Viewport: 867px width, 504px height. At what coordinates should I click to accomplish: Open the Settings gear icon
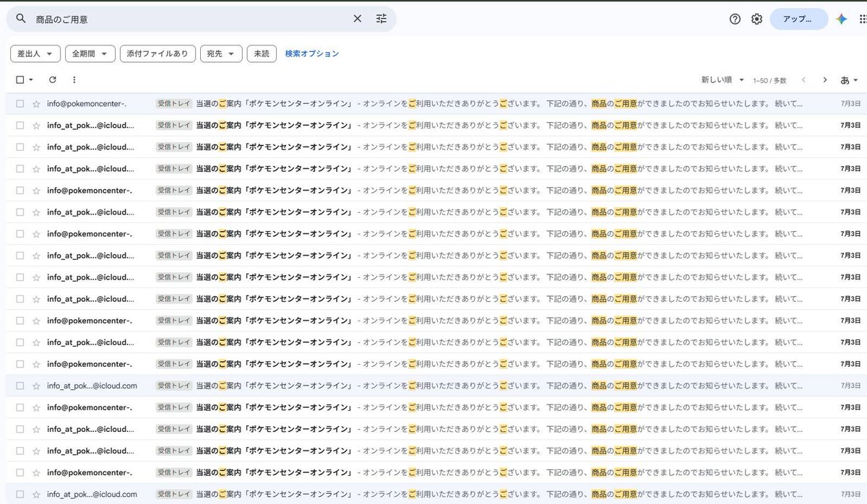click(756, 19)
